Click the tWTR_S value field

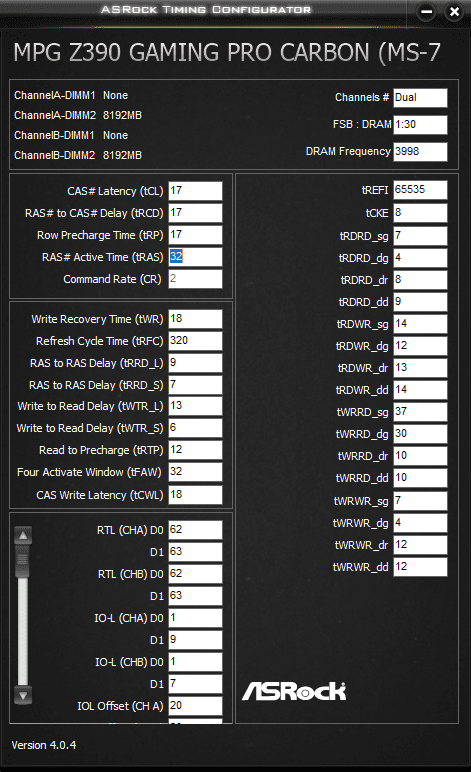[195, 428]
